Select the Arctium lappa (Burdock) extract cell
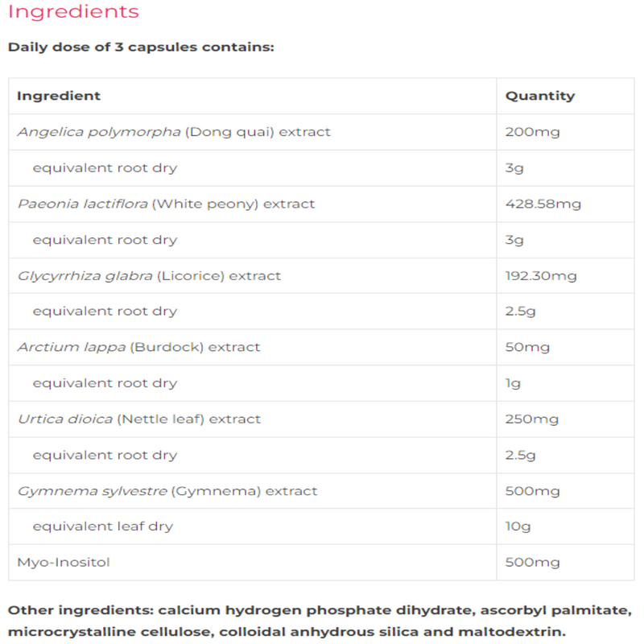Viewport: 644px width, 644px height. 138,347
